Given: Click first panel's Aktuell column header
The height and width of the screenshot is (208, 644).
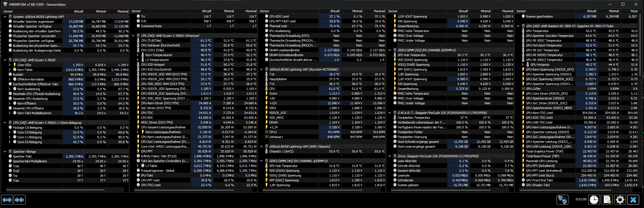Looking at the screenshot, I should 74,11.
